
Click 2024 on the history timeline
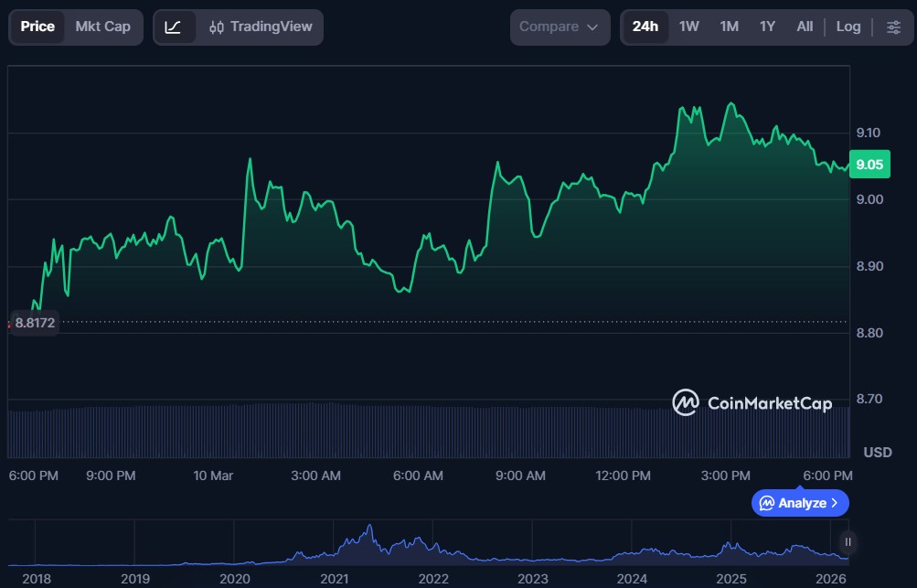pyautogui.click(x=632, y=578)
